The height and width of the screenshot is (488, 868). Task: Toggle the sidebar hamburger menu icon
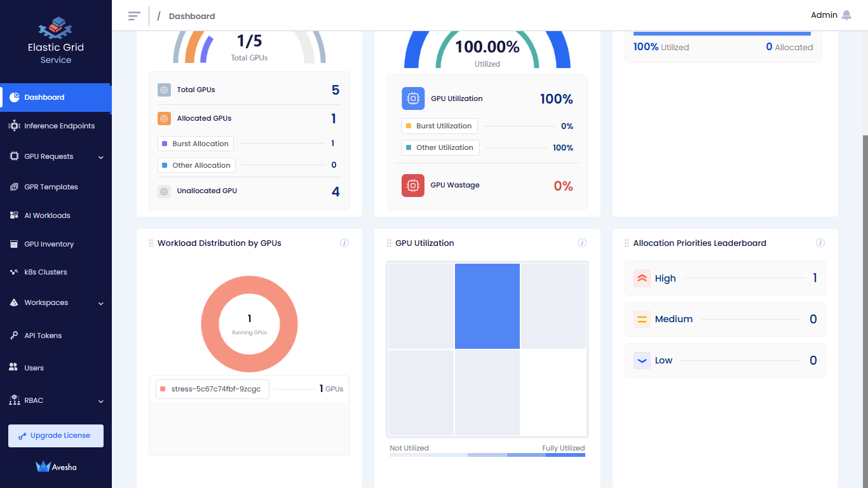pos(134,16)
